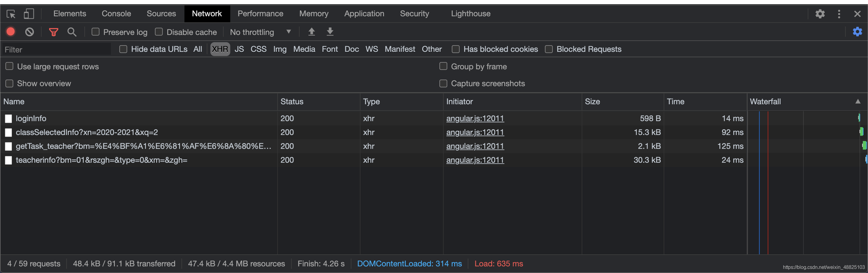Filter requests by Img

tap(280, 49)
